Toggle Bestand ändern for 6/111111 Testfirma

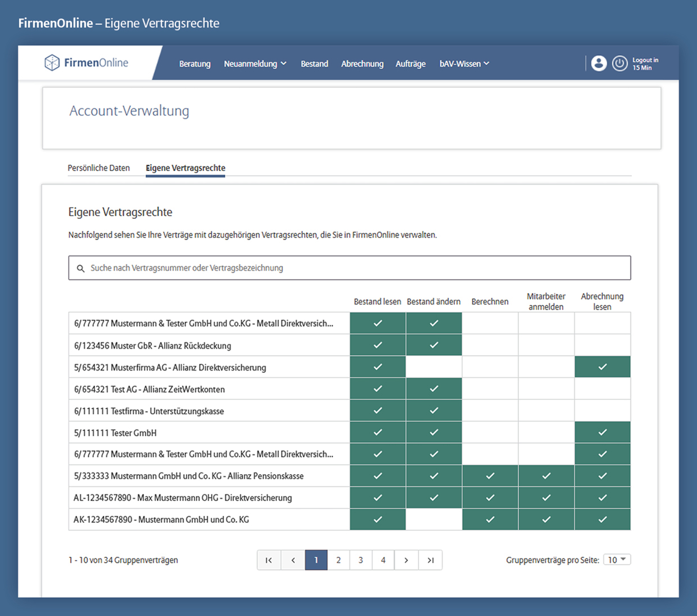434,411
